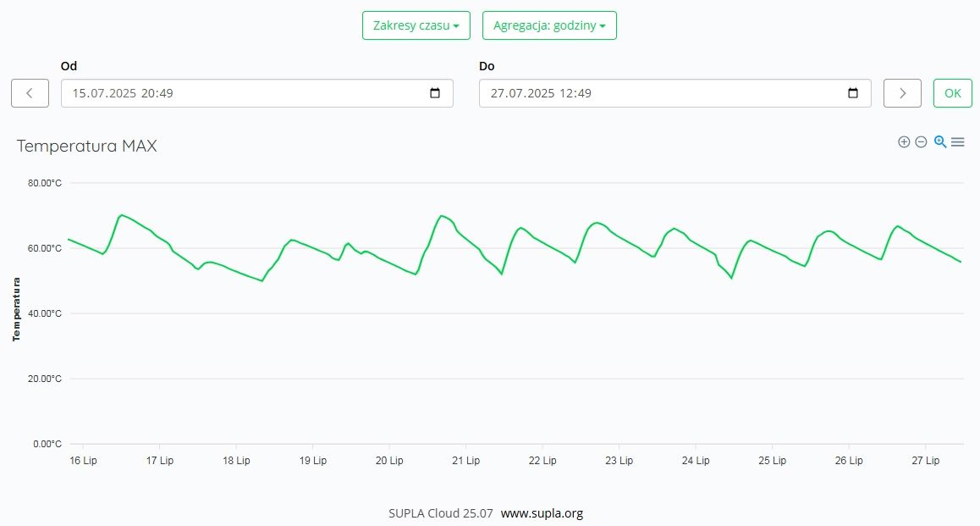Click the OK button

(953, 93)
